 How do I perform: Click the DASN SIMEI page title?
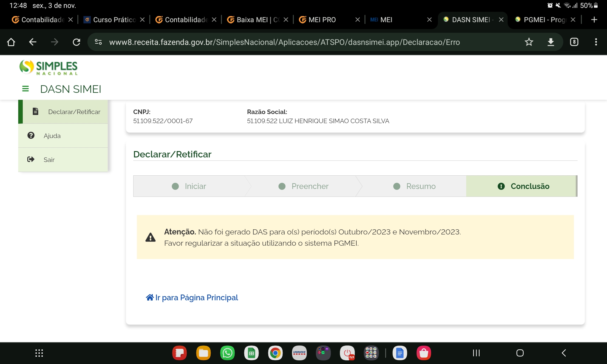tap(71, 89)
